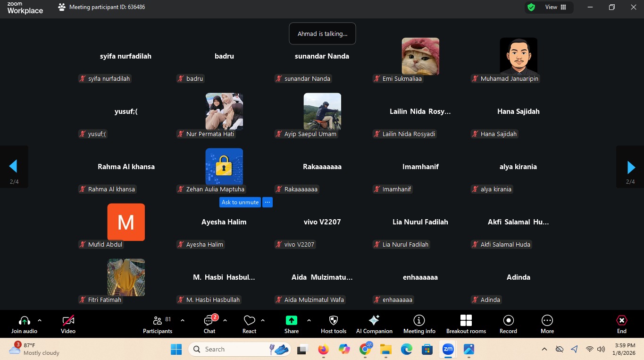Image resolution: width=644 pixels, height=360 pixels.
Task: Expand the React options arrow
Action: tap(263, 320)
